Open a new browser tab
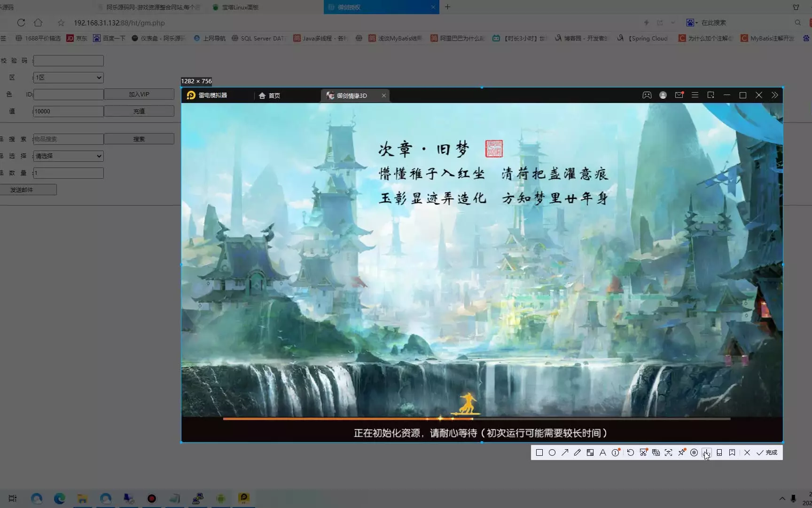The height and width of the screenshot is (508, 812). 447,7
